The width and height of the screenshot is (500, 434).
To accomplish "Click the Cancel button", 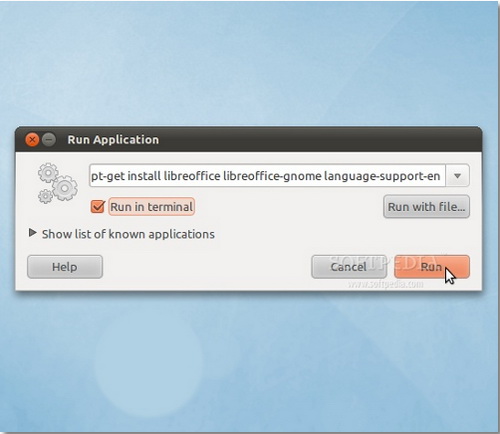I will pos(349,267).
